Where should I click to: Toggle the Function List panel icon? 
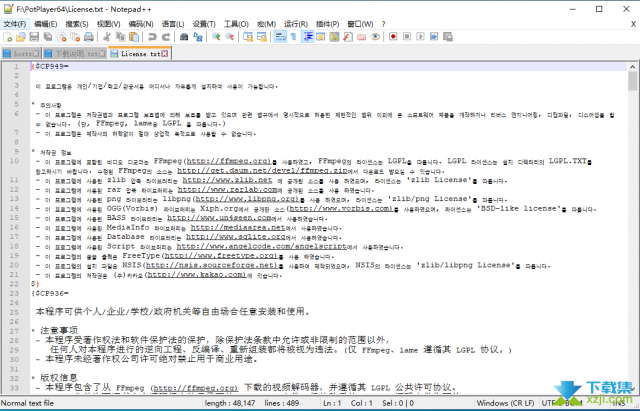pos(348,37)
